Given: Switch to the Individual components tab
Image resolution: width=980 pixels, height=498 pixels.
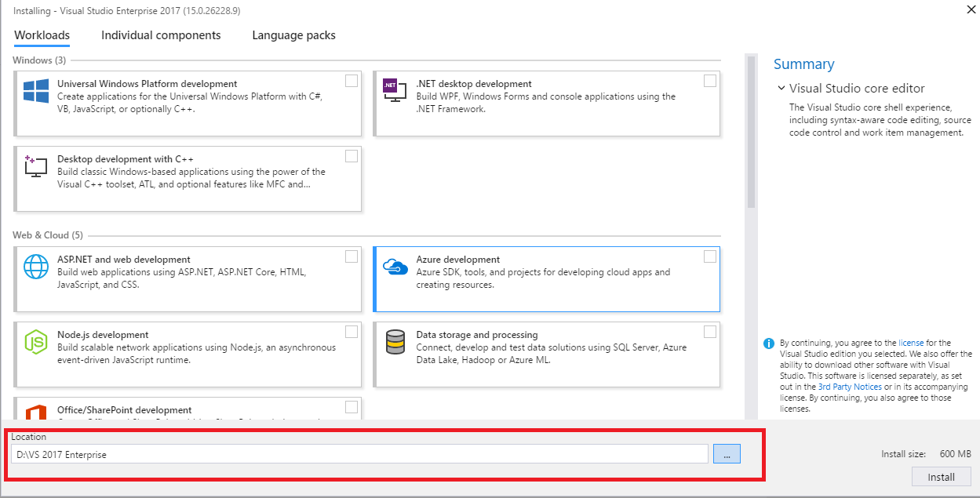Looking at the screenshot, I should point(161,35).
